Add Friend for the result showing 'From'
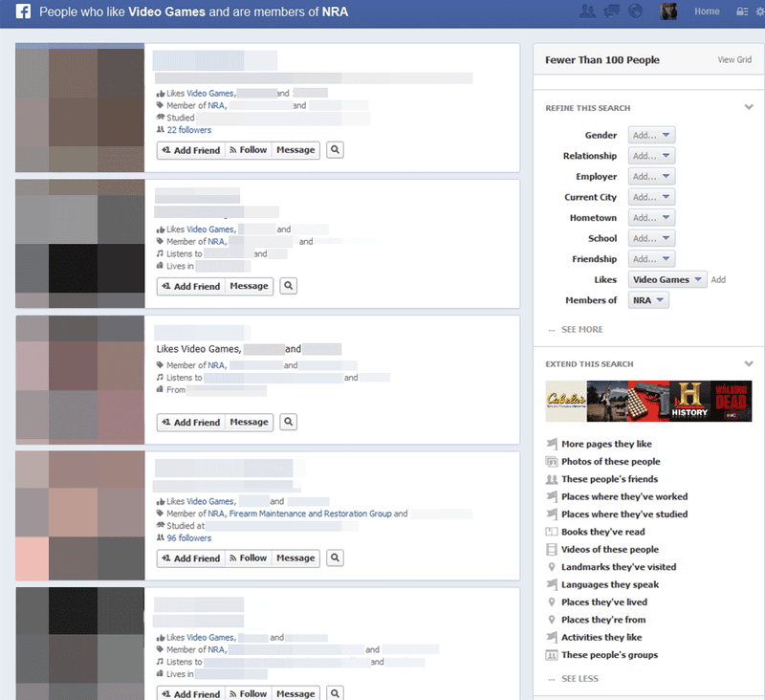The image size is (765, 700). click(190, 423)
